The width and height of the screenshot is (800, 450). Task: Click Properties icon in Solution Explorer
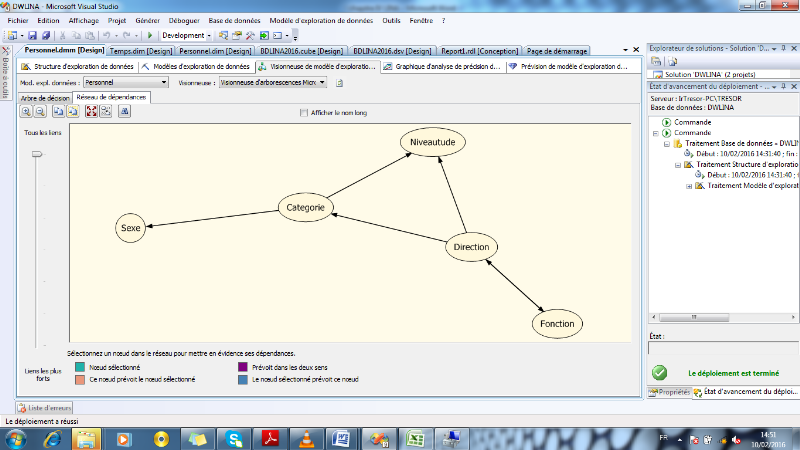click(x=656, y=62)
